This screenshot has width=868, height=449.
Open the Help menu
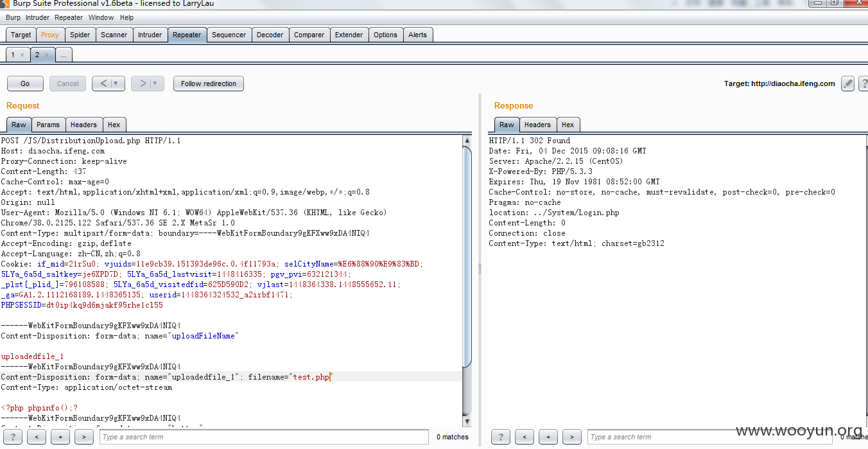coord(126,17)
